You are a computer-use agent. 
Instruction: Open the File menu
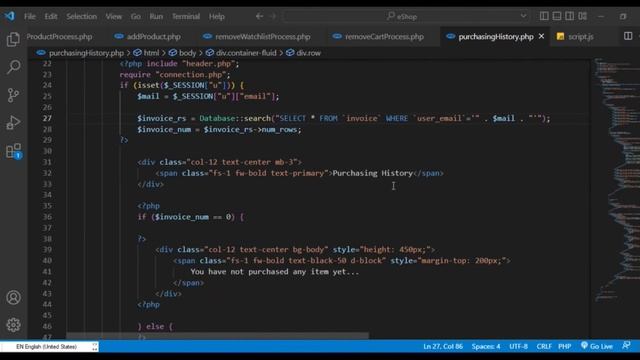tap(29, 16)
